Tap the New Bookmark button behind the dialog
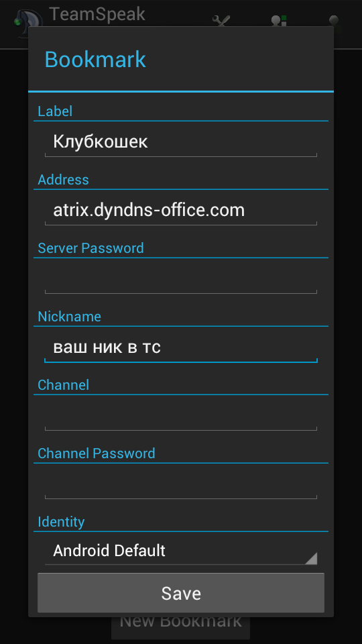The height and width of the screenshot is (644, 362). click(x=180, y=626)
